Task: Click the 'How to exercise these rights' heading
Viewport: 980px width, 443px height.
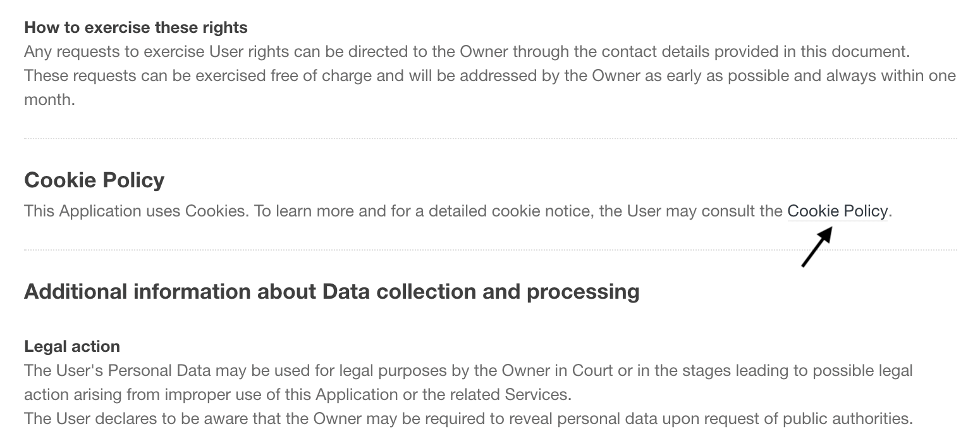Action: point(136,28)
